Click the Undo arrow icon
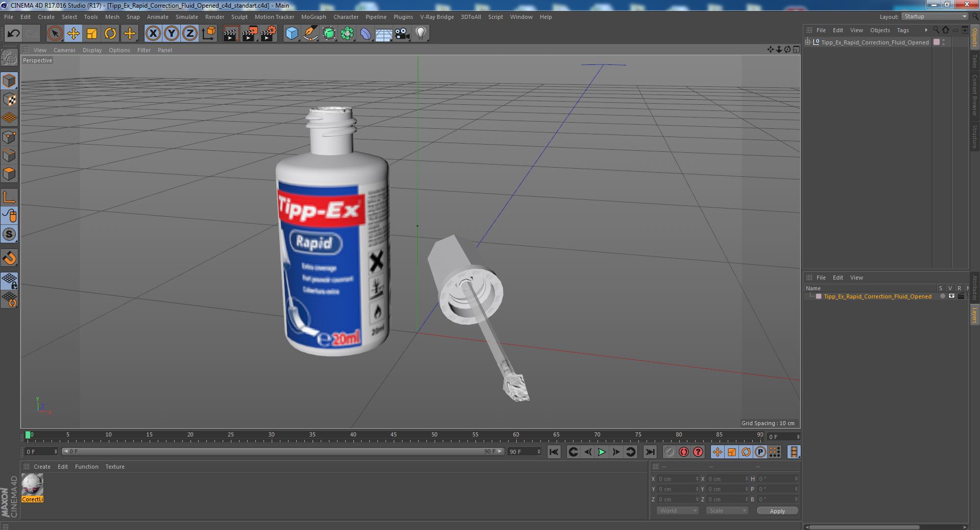The width and height of the screenshot is (980, 530). pos(13,34)
